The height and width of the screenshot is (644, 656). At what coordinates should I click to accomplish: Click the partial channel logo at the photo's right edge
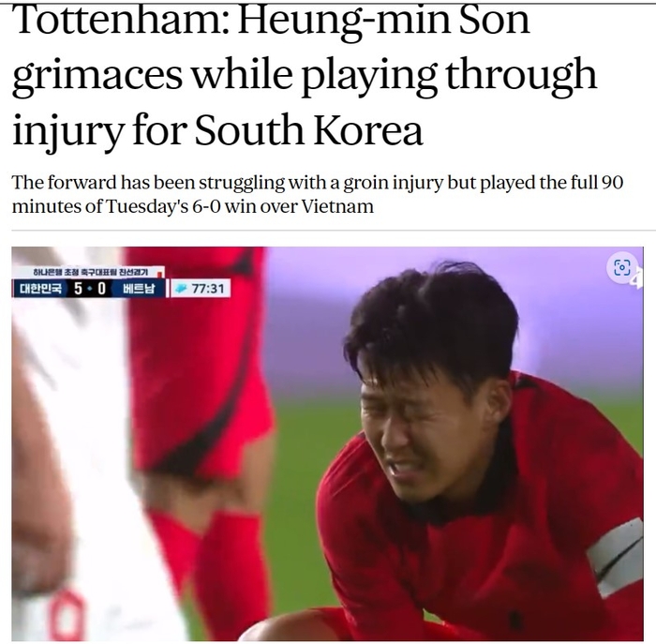point(639,277)
